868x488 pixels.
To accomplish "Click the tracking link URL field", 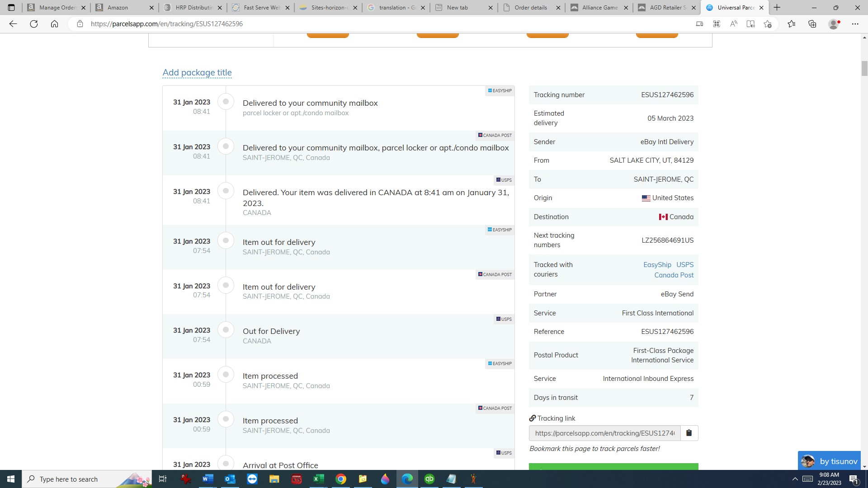I will point(604,433).
